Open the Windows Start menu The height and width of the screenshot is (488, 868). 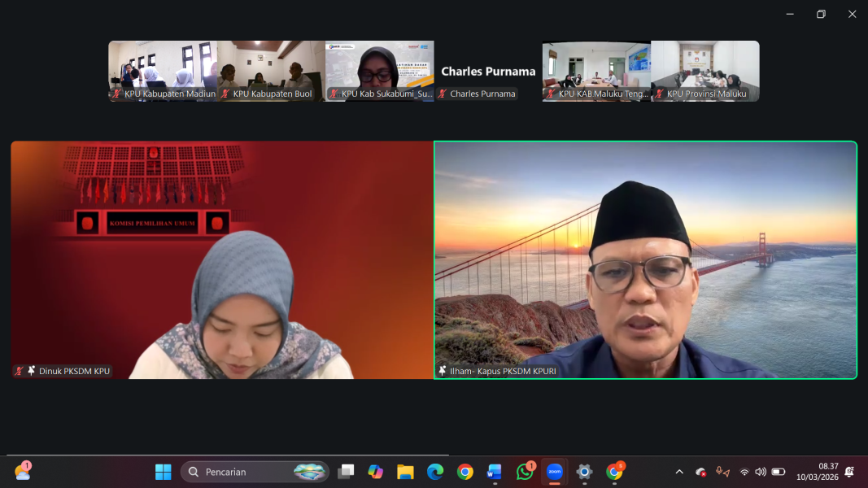164,472
